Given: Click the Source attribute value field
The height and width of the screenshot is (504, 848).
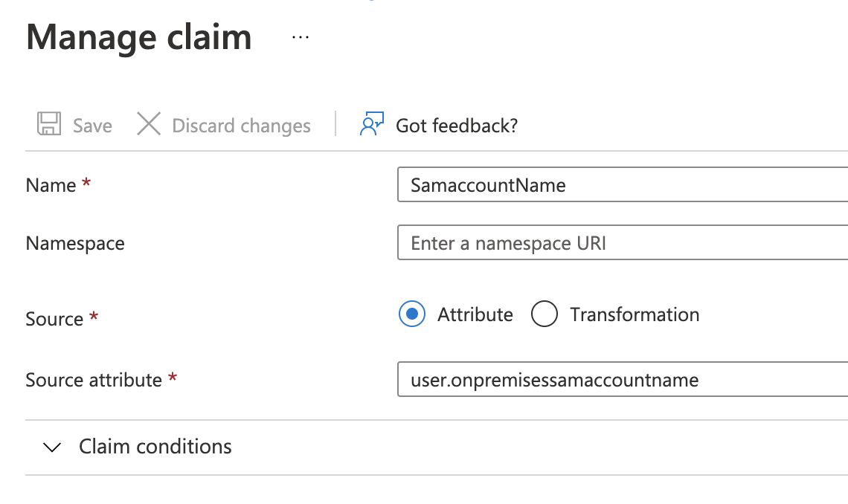Looking at the screenshot, I should click(595, 380).
